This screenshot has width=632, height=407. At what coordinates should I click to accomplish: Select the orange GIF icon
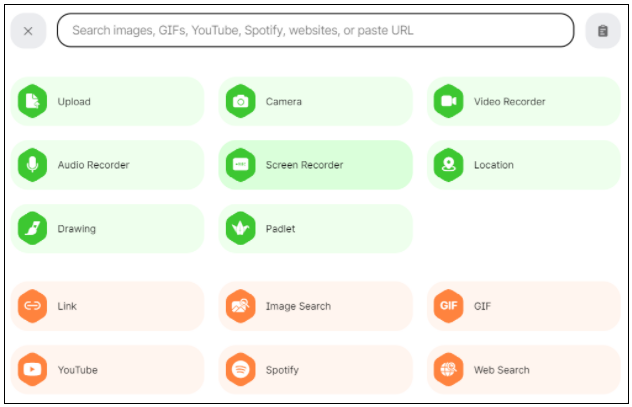[x=449, y=306]
